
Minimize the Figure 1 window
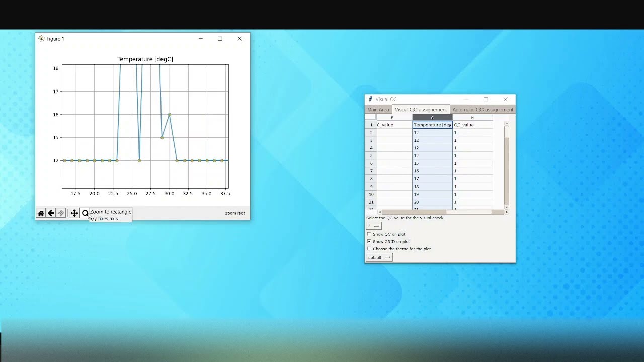[x=201, y=39]
